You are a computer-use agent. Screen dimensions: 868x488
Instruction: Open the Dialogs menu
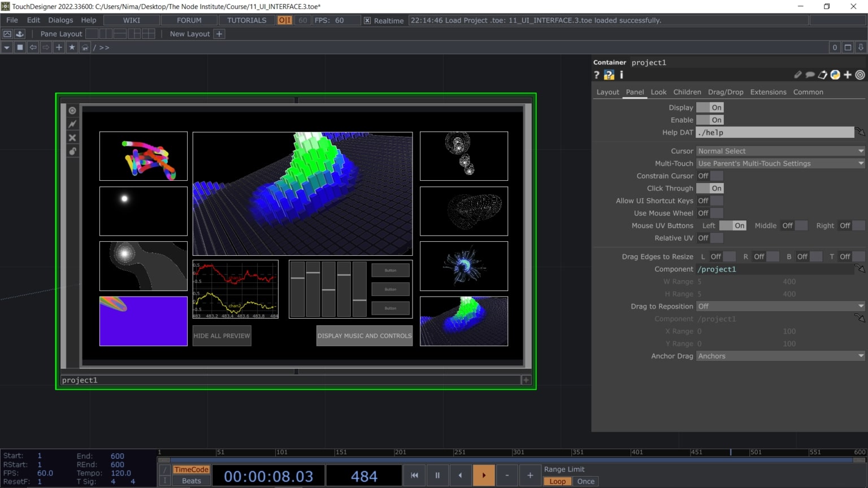(60, 20)
